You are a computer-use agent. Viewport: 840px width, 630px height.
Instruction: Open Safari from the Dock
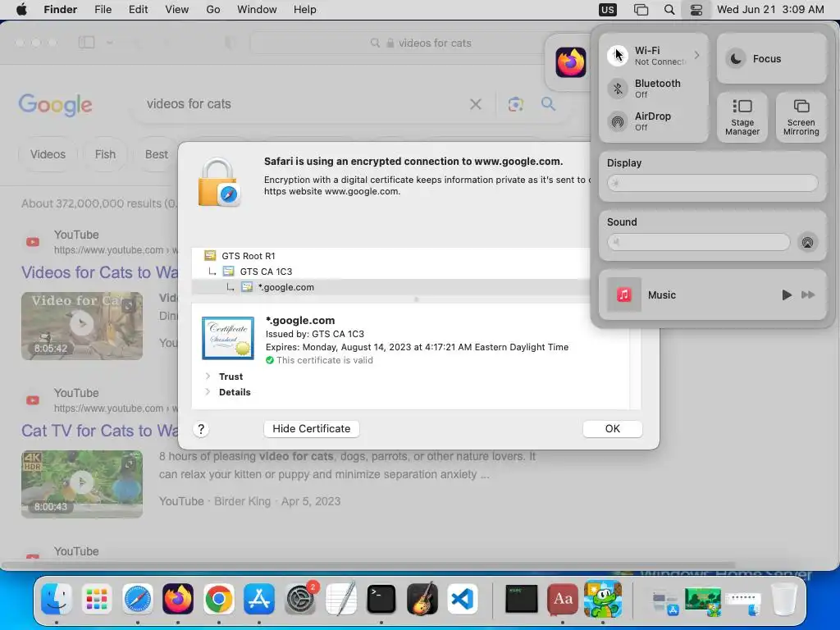tap(138, 598)
